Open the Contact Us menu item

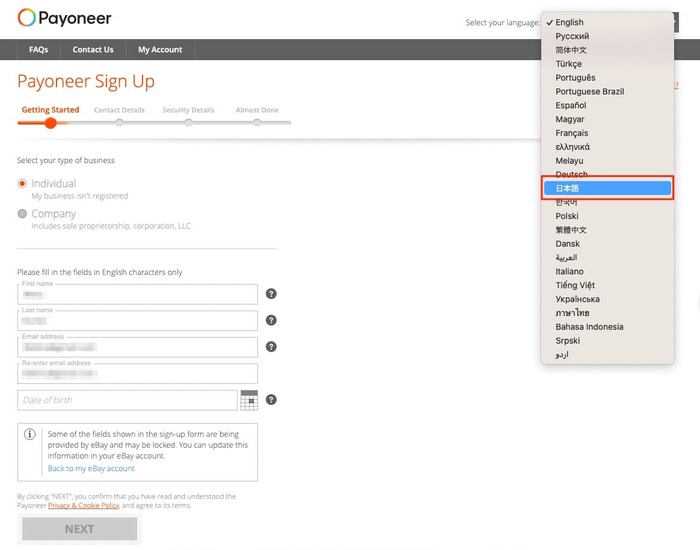[93, 50]
